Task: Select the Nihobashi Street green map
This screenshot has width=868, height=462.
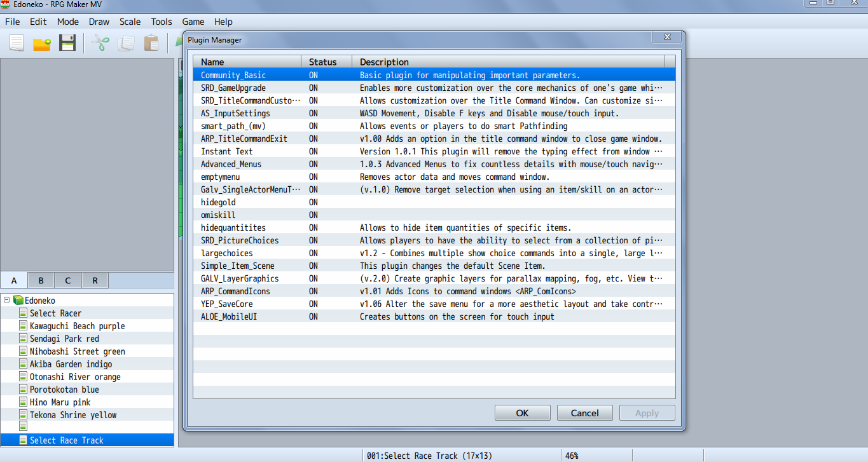Action: [77, 351]
